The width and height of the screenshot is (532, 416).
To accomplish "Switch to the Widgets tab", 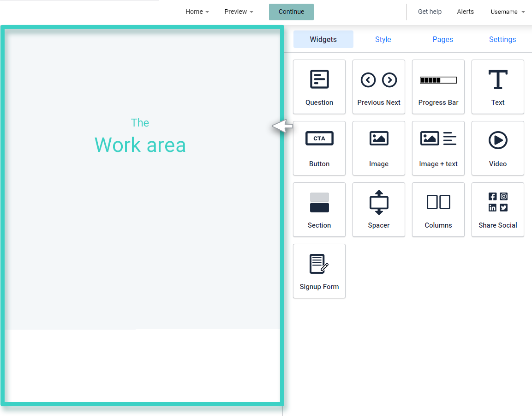I will (323, 39).
